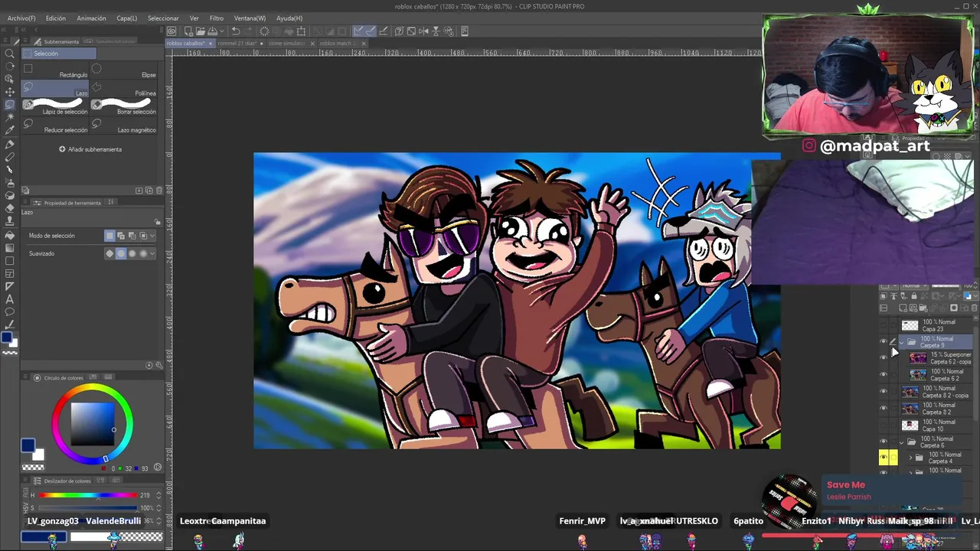Select the Eyedropper tool
The height and width of the screenshot is (551, 980).
(x=10, y=131)
